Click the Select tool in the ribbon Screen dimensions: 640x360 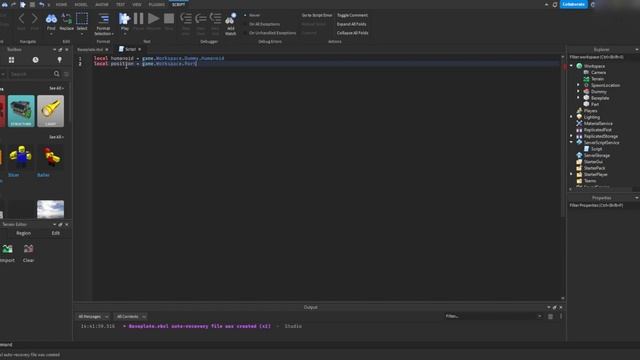tap(82, 19)
